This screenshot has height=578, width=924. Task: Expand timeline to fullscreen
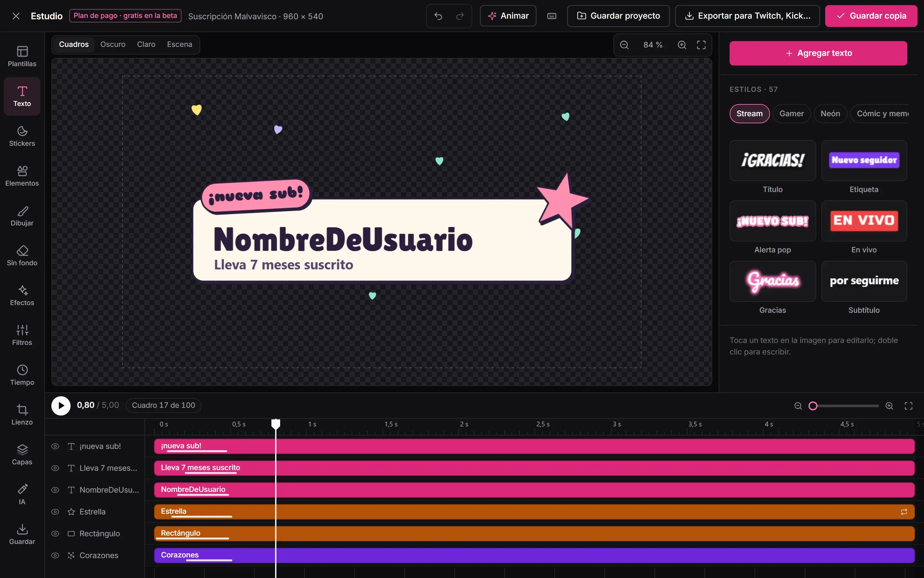[909, 406]
